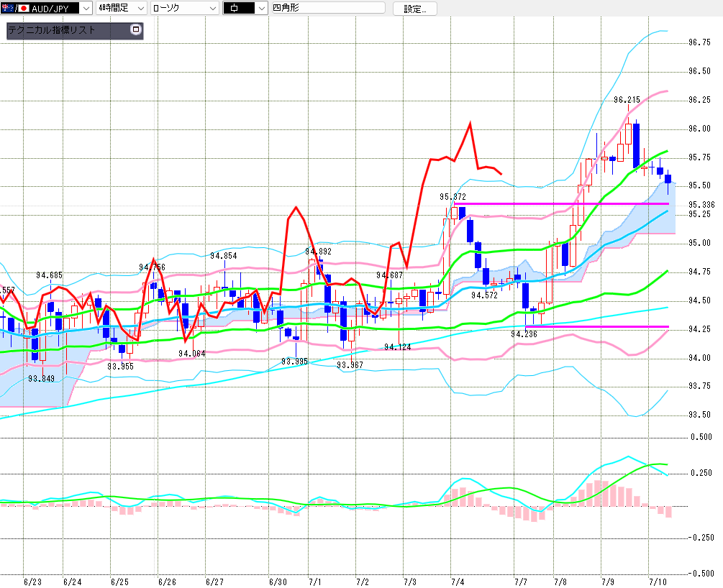Expand the テクニカル指標リスト panel with its square icon
Screen dimensions: 723x588
coord(135,29)
